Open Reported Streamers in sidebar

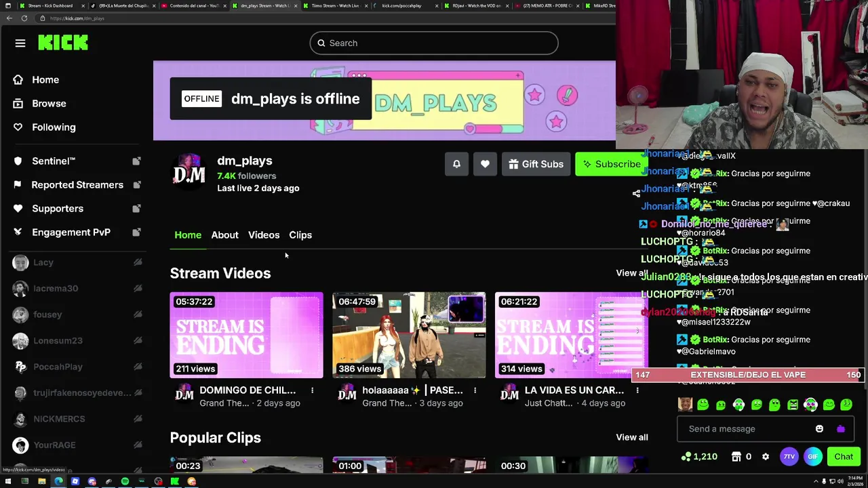tap(77, 185)
